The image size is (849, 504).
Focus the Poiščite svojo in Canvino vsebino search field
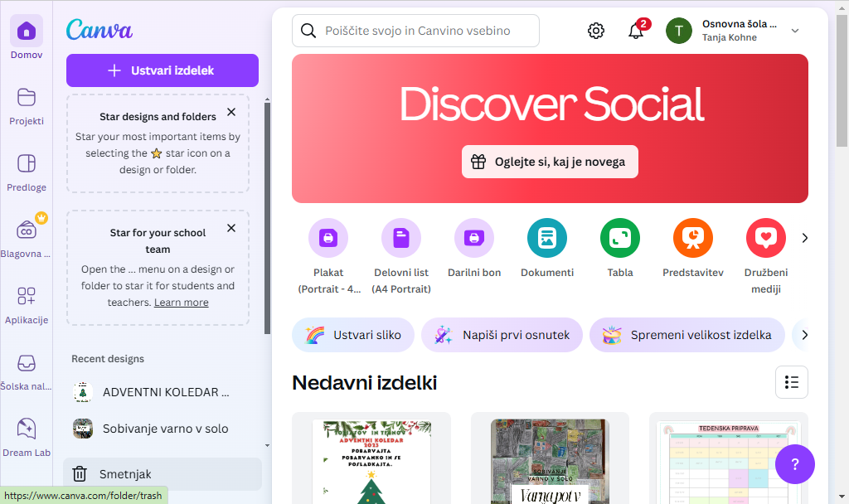tap(416, 31)
